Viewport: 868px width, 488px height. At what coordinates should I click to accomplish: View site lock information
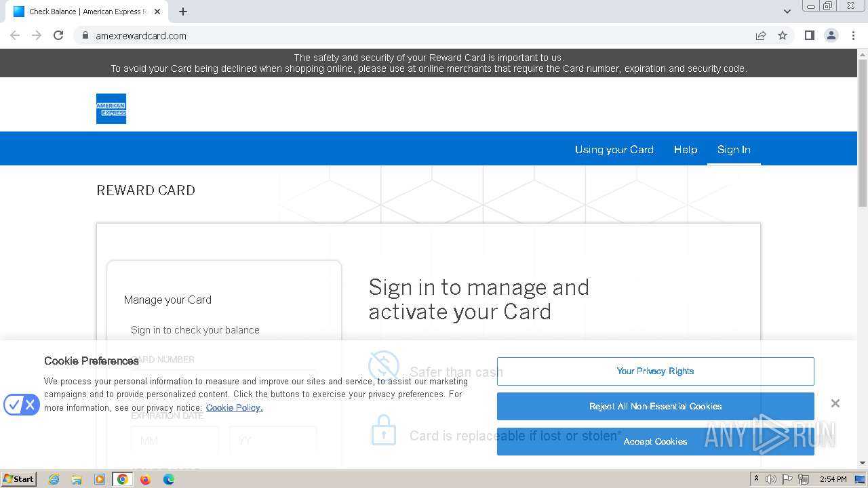85,35
